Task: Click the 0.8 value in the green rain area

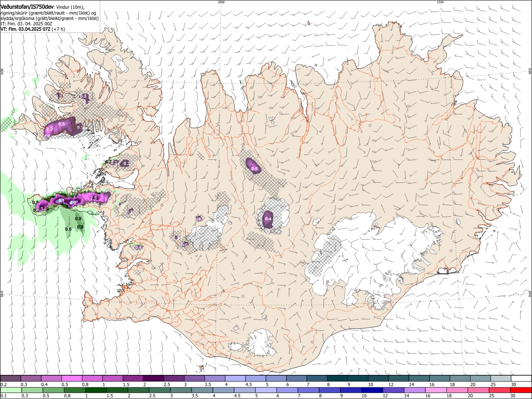Action: tap(78, 219)
